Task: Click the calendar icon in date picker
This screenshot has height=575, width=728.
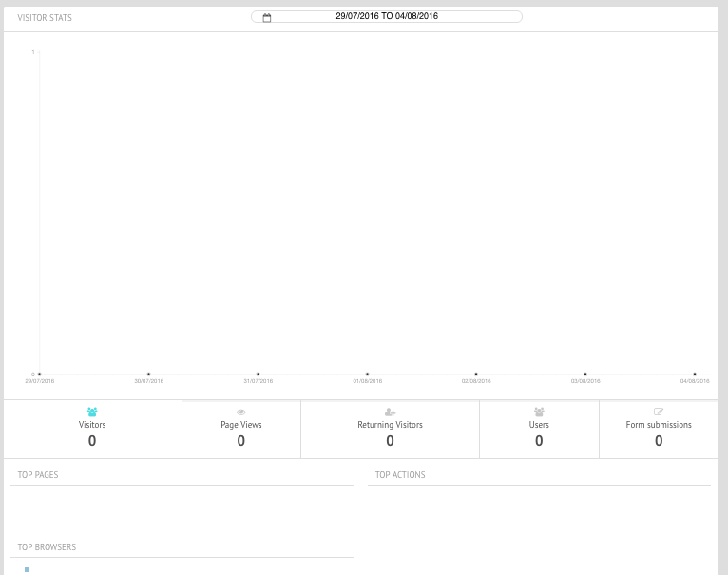Action: point(267,17)
